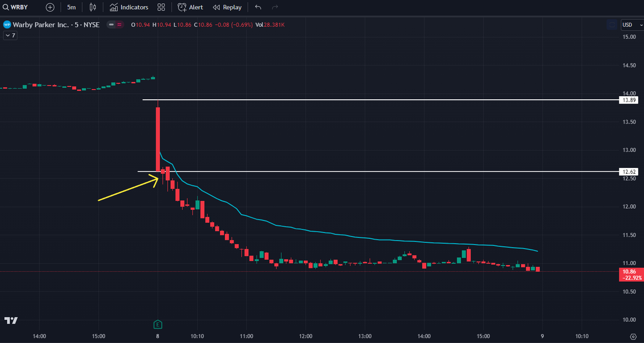Click the redo arrow
This screenshot has height=343, width=644.
pyautogui.click(x=275, y=8)
